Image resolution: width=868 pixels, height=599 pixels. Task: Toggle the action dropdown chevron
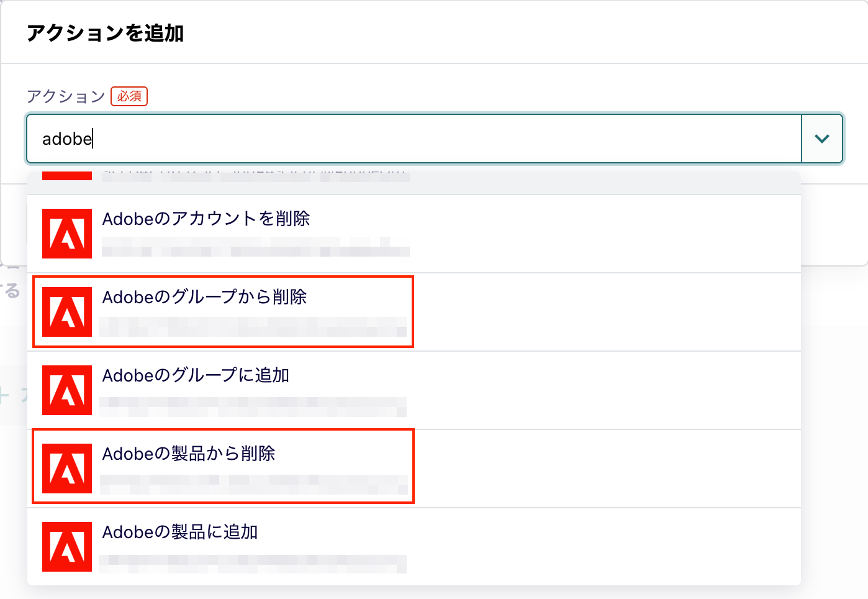[822, 139]
